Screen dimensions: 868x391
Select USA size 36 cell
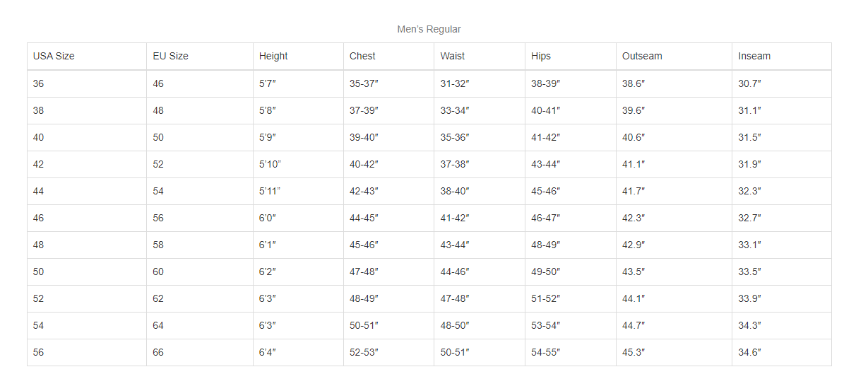pos(38,83)
